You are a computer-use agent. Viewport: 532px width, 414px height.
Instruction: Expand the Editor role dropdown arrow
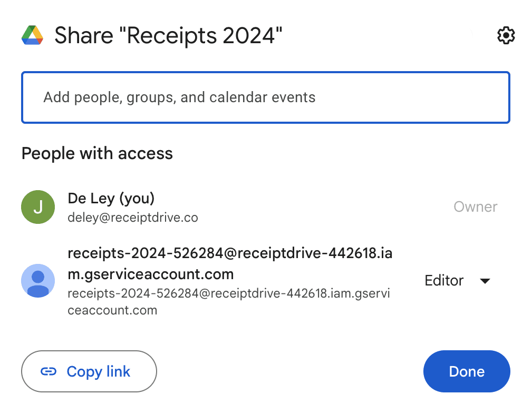click(485, 281)
